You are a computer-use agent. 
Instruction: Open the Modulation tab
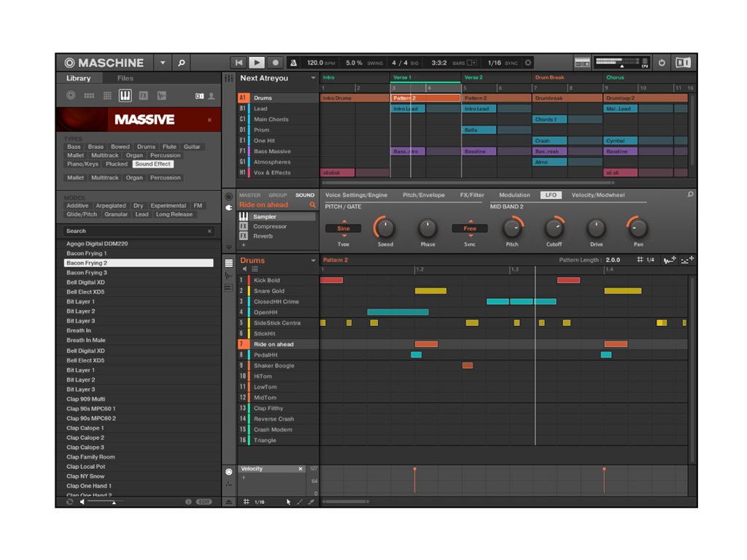[x=514, y=195]
